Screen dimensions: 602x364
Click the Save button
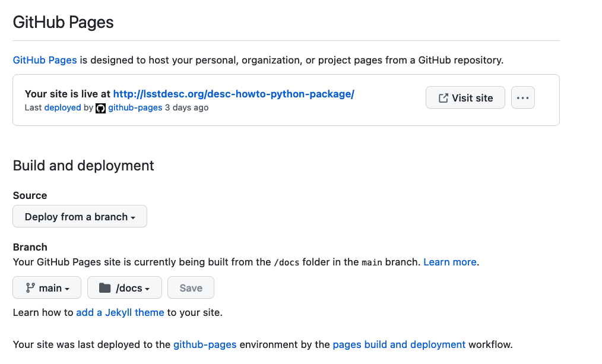(x=191, y=287)
